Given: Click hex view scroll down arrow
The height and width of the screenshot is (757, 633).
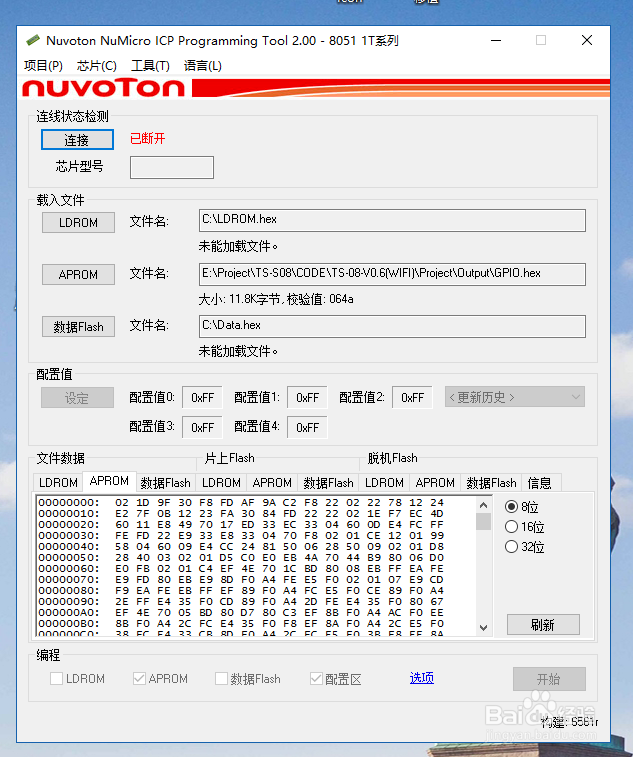Looking at the screenshot, I should (x=483, y=628).
